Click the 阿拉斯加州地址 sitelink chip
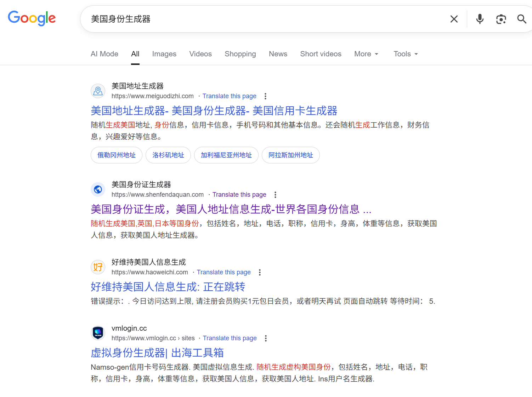The width and height of the screenshot is (532, 397). click(291, 155)
